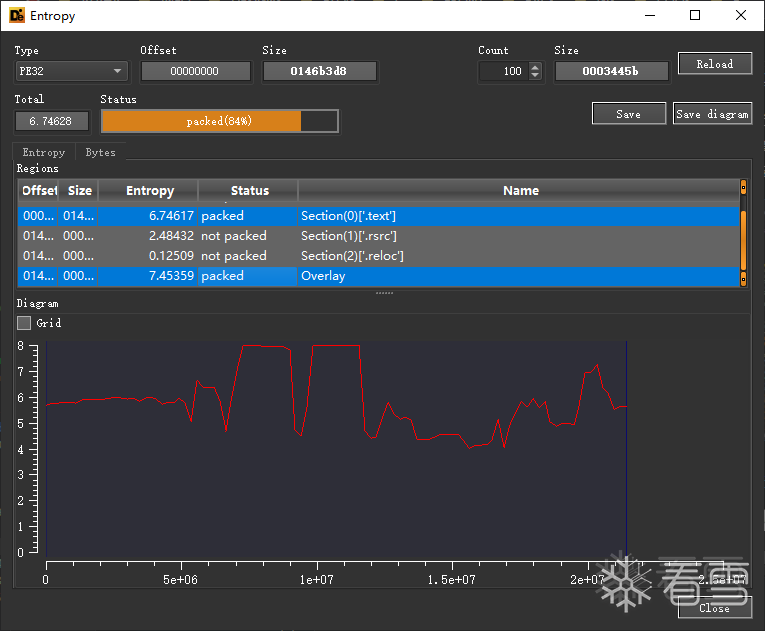Viewport: 765px width, 631px height.
Task: Open the Type dropdown showing PE32
Action: 72,71
